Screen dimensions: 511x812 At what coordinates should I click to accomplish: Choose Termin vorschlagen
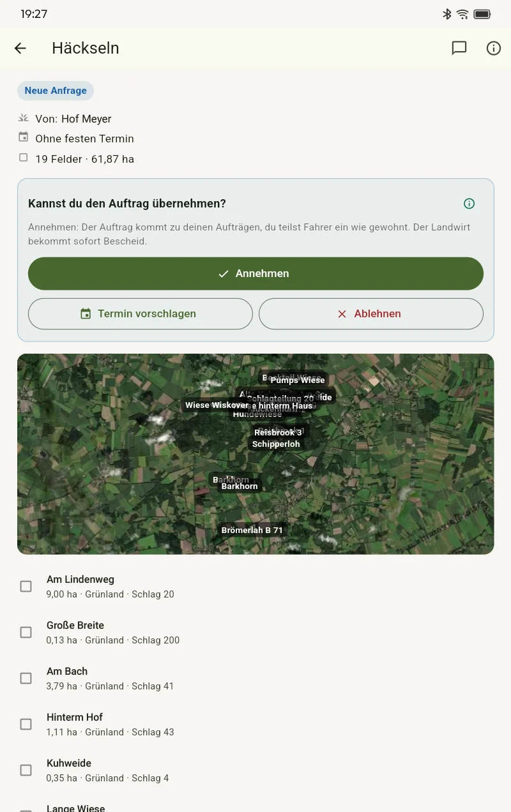[141, 313]
